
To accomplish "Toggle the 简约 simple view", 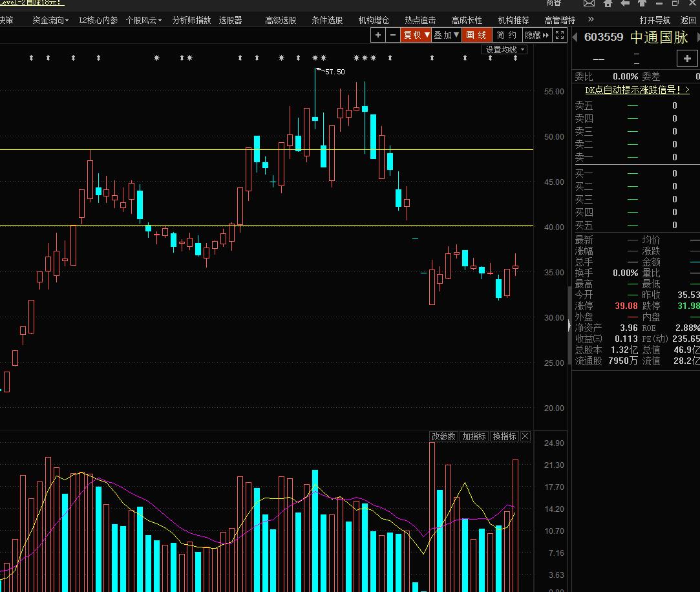I will click(507, 35).
